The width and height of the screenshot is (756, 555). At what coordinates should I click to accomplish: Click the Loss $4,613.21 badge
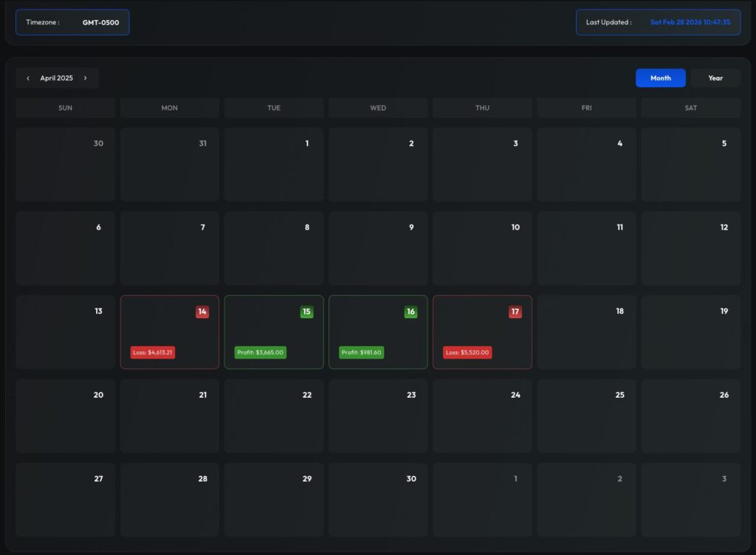tap(153, 352)
